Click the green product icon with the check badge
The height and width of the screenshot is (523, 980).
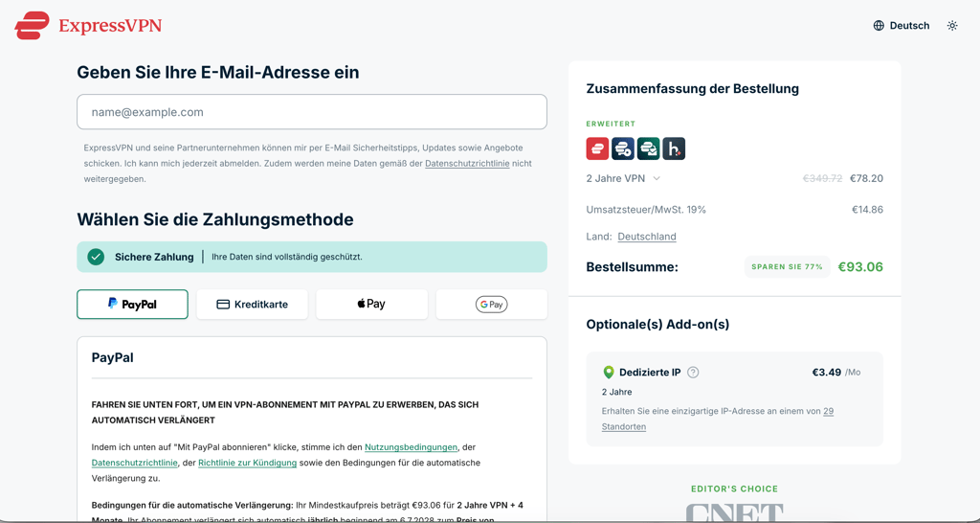coord(649,148)
